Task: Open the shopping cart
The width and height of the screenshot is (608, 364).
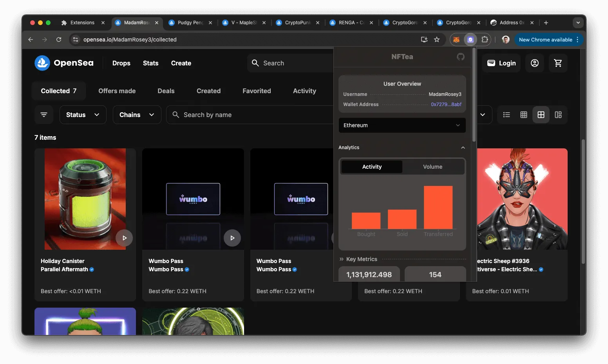Action: click(558, 63)
